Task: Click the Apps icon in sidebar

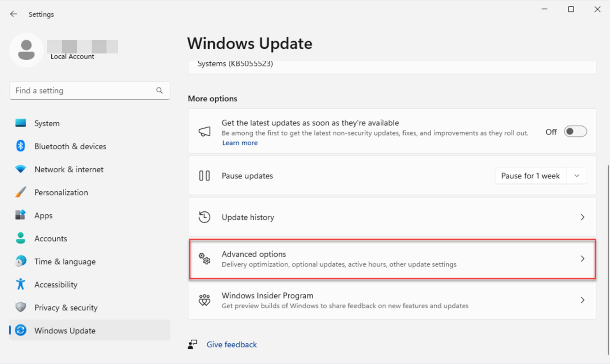Action: click(21, 215)
